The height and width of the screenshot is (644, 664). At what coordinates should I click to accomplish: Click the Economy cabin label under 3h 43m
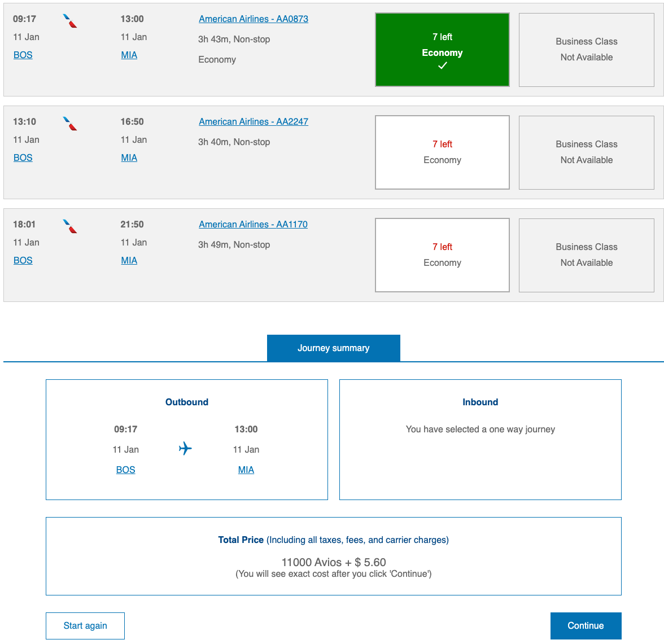(217, 60)
